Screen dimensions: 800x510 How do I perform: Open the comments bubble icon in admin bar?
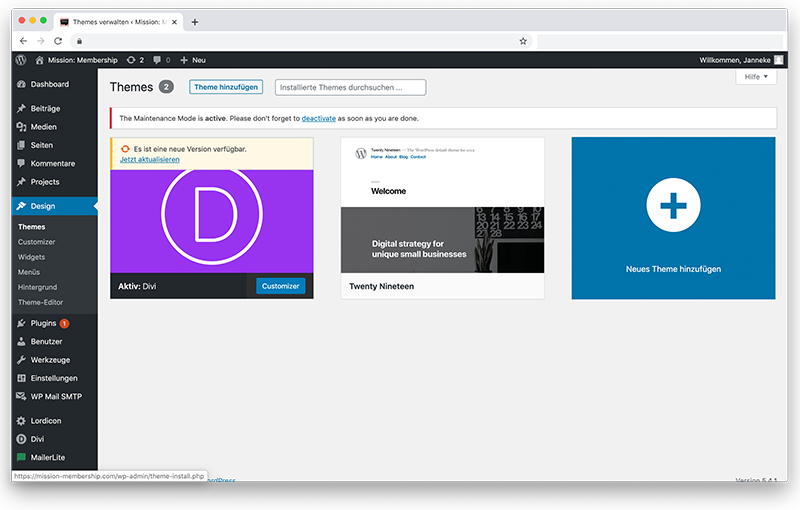click(157, 60)
